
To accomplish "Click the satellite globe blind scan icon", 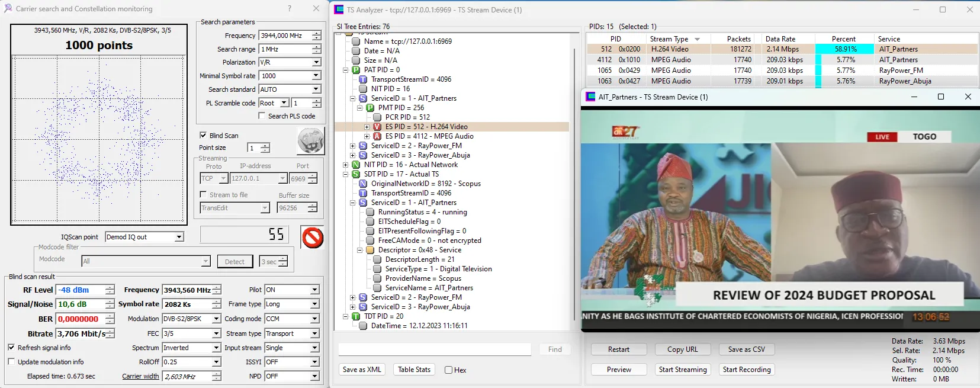I will (x=310, y=142).
